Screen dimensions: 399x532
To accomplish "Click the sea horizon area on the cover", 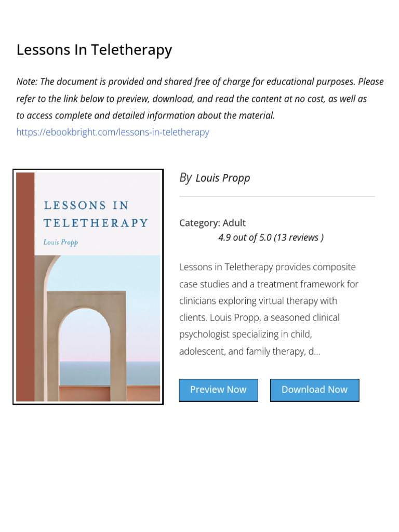I will [142, 373].
